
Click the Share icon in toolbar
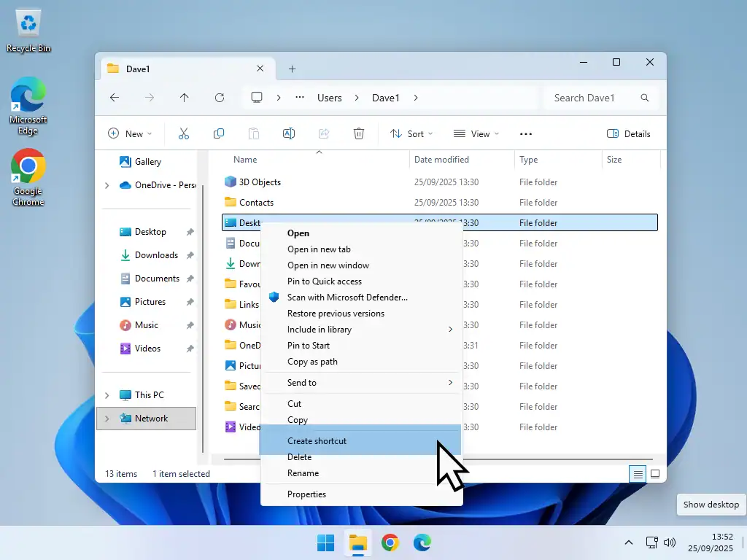click(x=324, y=134)
